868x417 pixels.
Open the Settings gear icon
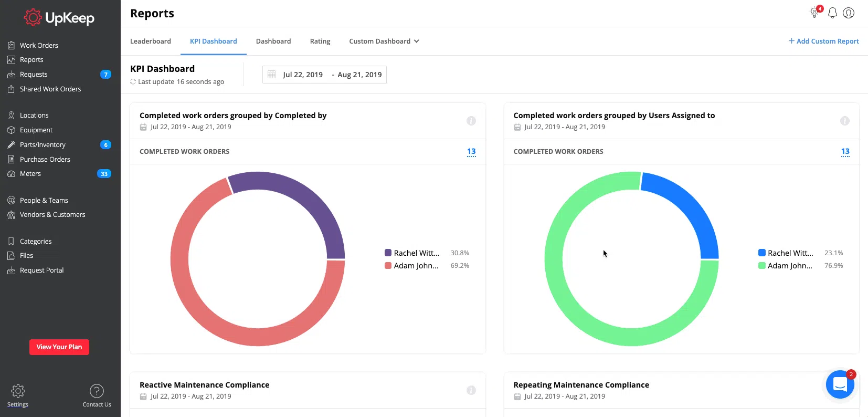18,391
